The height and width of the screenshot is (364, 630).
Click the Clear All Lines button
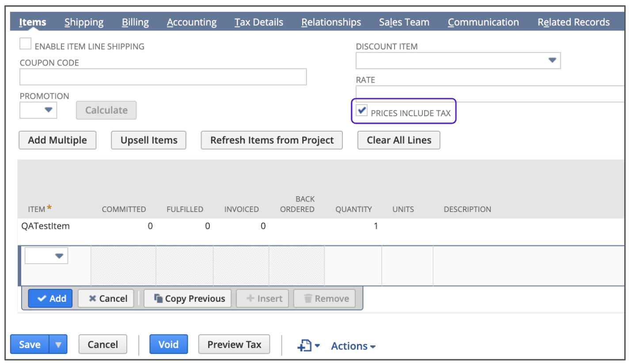(x=398, y=140)
